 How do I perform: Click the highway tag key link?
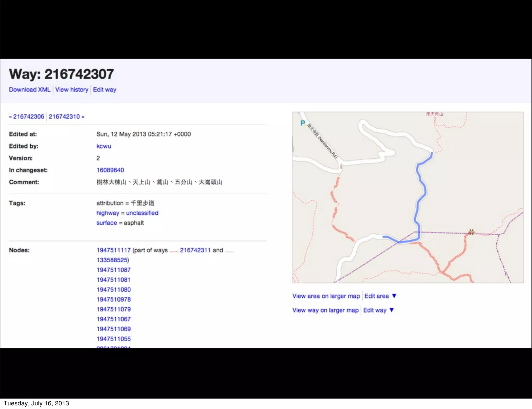click(108, 213)
